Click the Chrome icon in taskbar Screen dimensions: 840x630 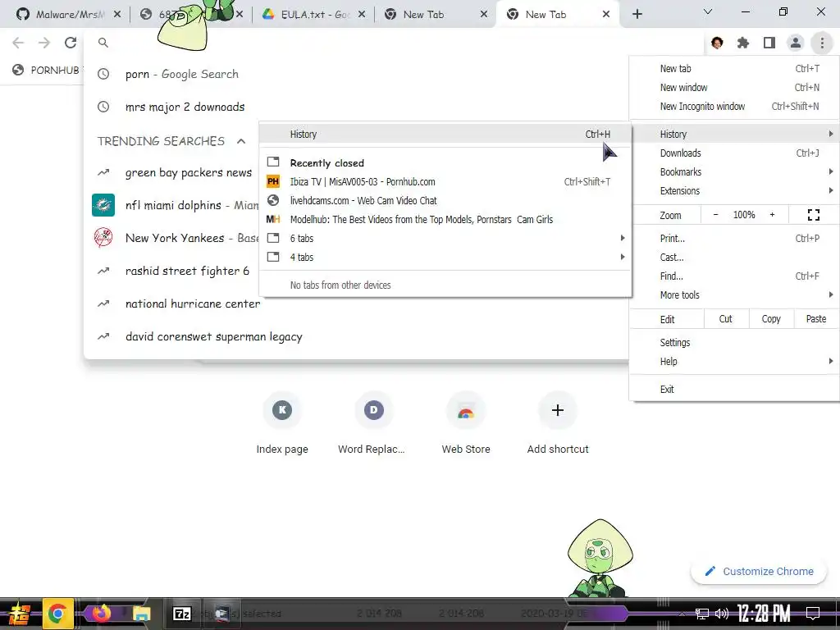[x=57, y=614]
